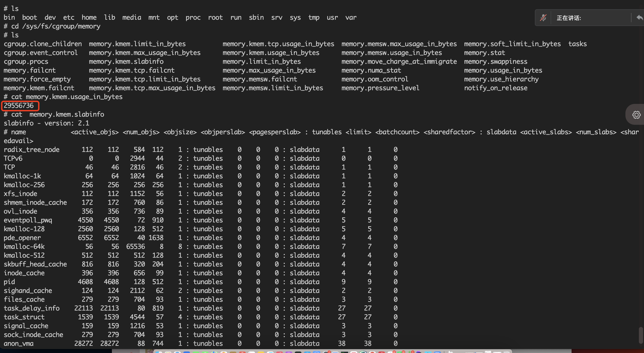Screen dimensions: 644x353
Task: Click the 'slabinfo - version: 2.1' line
Action: [46, 123]
